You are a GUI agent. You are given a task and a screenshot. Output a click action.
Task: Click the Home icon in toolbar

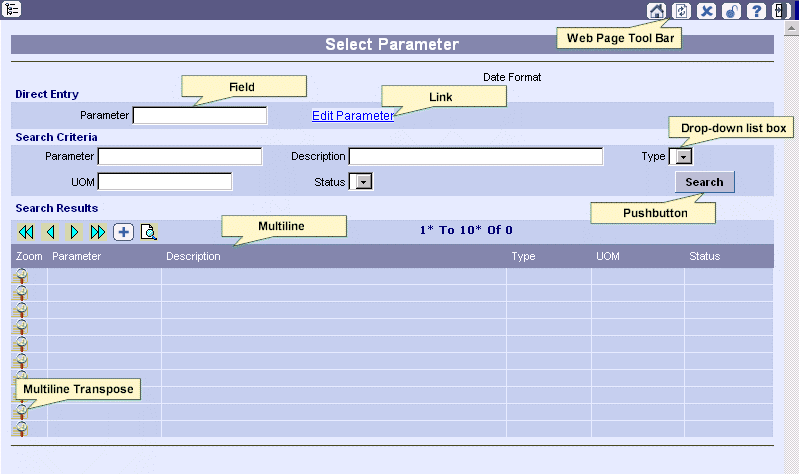[656, 11]
